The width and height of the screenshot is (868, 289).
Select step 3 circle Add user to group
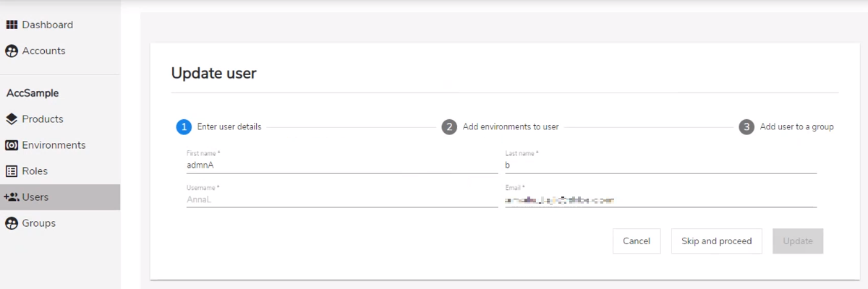pos(746,126)
